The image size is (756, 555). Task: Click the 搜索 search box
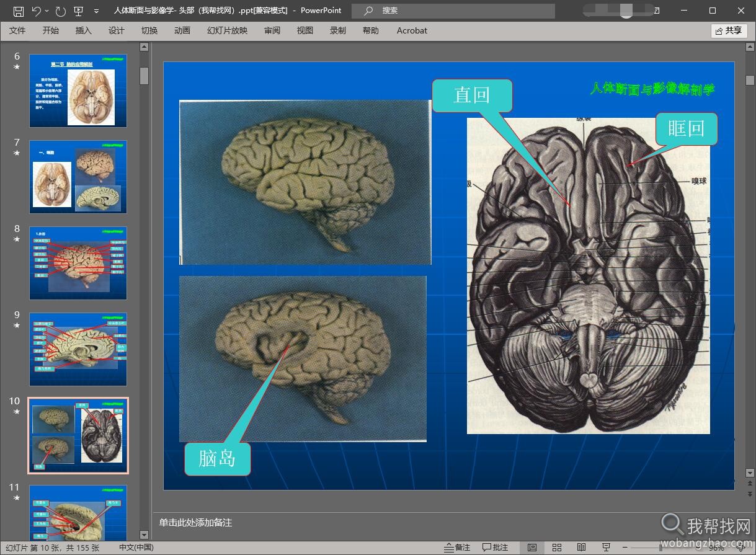point(453,11)
